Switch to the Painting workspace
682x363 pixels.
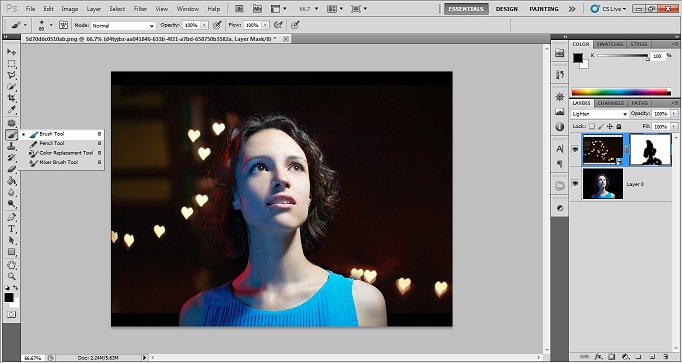click(x=544, y=9)
